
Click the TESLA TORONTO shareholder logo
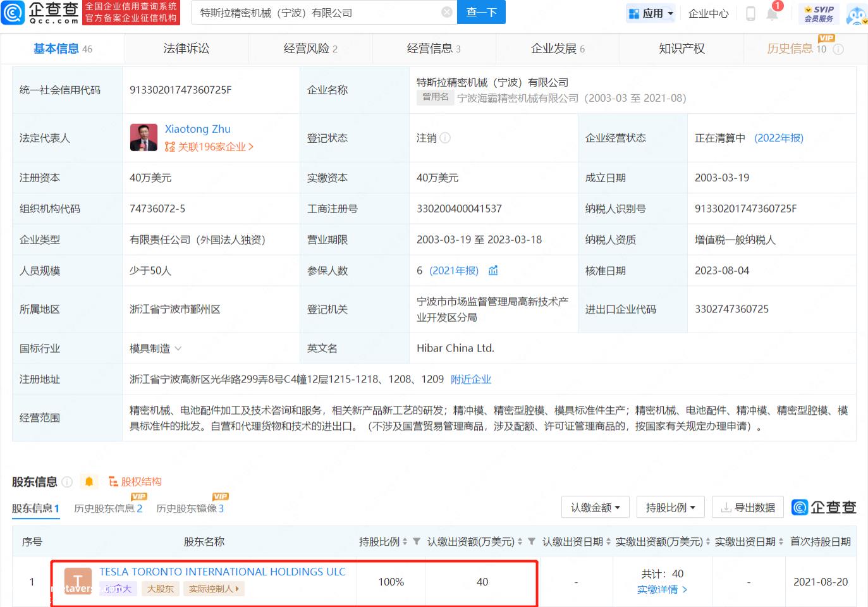tap(78, 581)
